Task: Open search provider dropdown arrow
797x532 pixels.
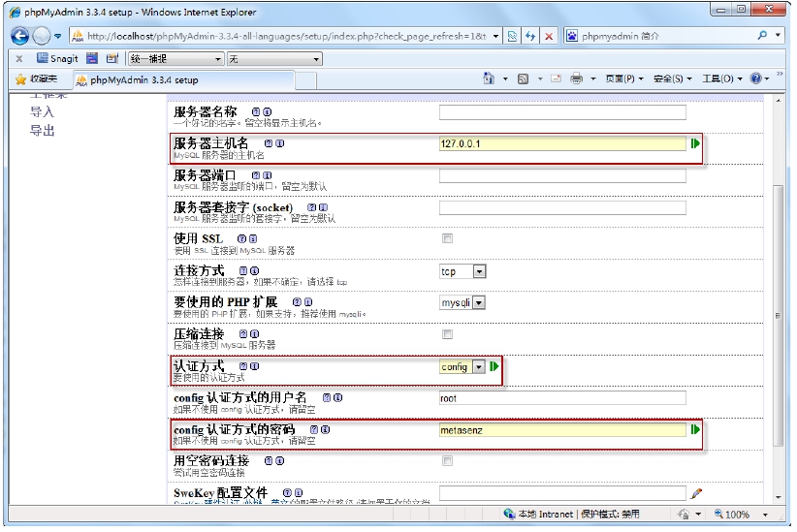Action: pyautogui.click(x=778, y=35)
